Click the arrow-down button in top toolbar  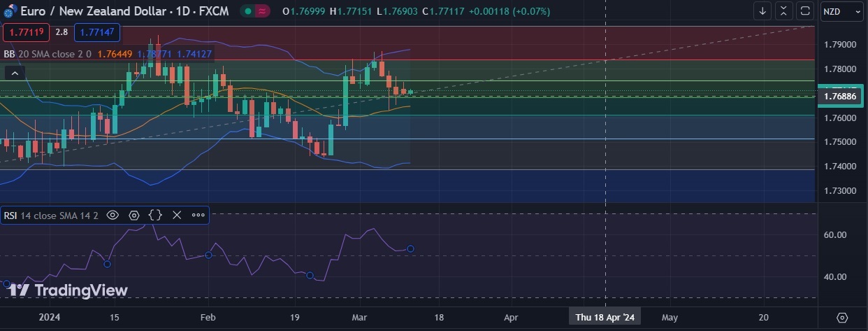762,11
